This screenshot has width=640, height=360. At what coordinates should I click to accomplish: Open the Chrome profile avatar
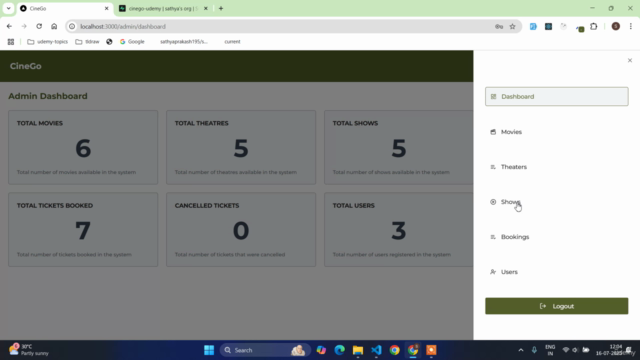616,27
